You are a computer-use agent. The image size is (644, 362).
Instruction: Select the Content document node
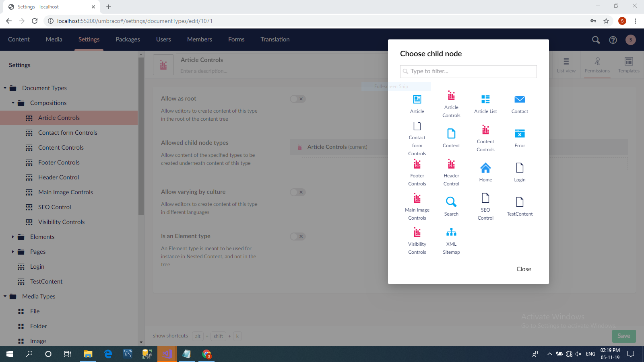point(451,138)
